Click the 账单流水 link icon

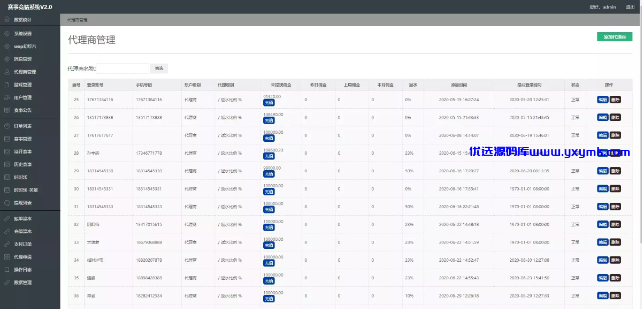coord(7,219)
